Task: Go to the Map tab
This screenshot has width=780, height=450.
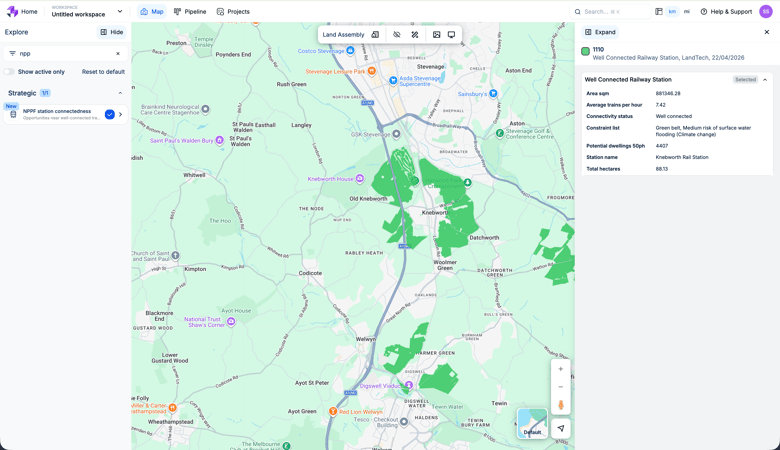Action: pyautogui.click(x=152, y=11)
